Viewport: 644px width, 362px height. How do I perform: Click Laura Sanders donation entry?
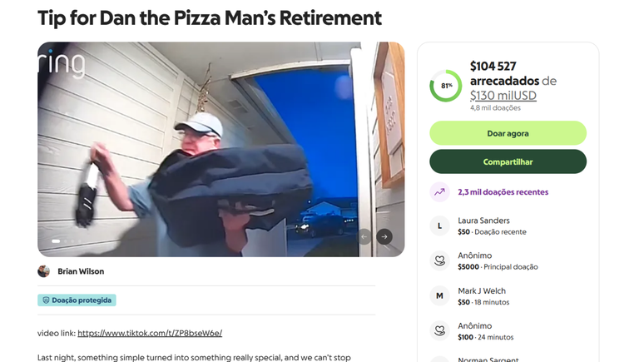click(x=491, y=226)
